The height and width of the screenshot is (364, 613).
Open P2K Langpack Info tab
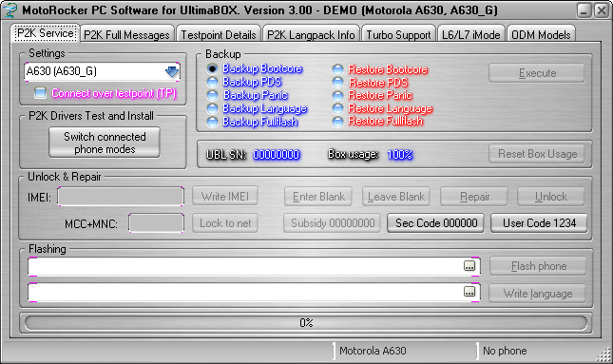coord(311,35)
